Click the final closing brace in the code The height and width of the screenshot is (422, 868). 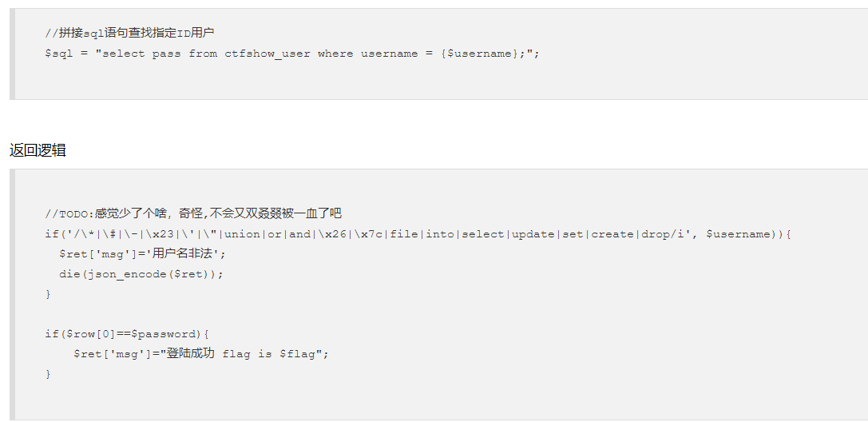coord(48,374)
